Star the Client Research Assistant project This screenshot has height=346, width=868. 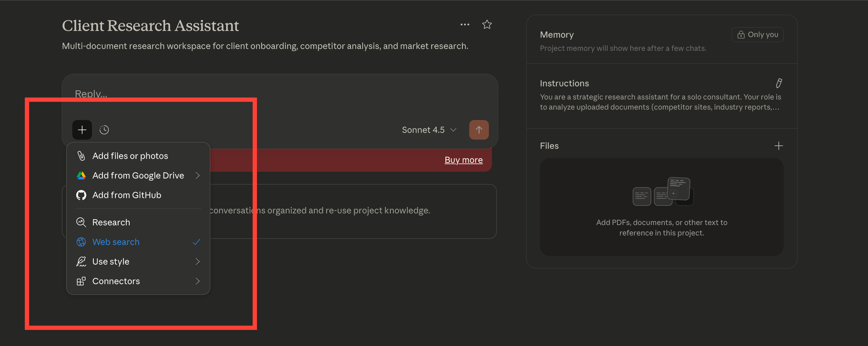coord(487,24)
